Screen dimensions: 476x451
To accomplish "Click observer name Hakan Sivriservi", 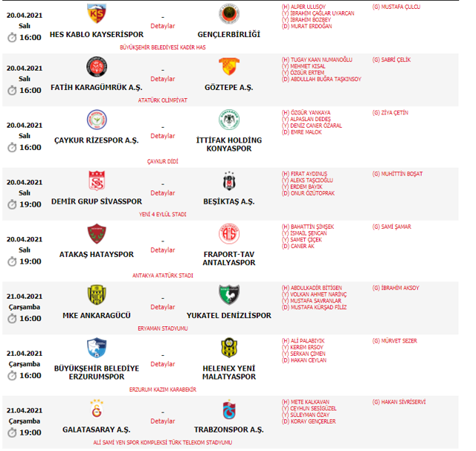I will point(401,402).
